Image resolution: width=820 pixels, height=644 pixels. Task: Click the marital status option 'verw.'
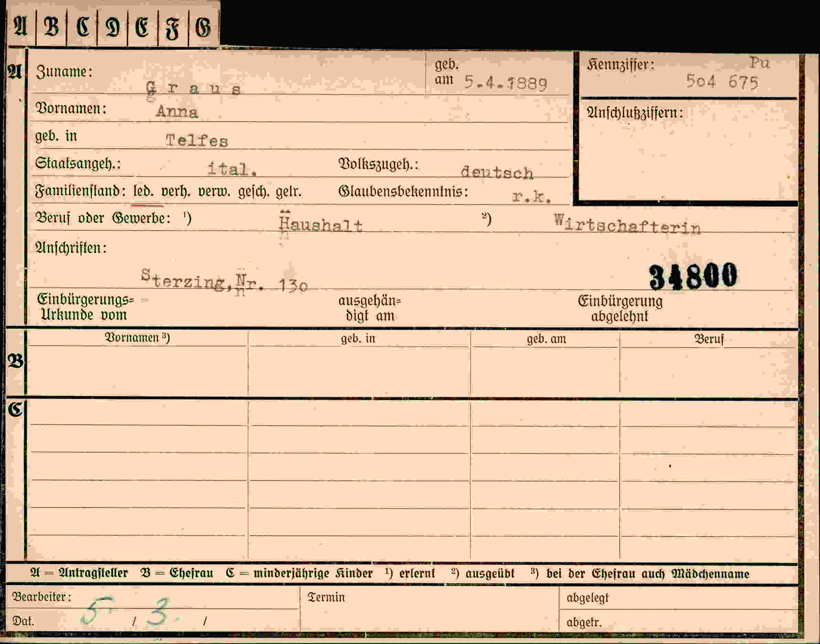tap(214, 192)
